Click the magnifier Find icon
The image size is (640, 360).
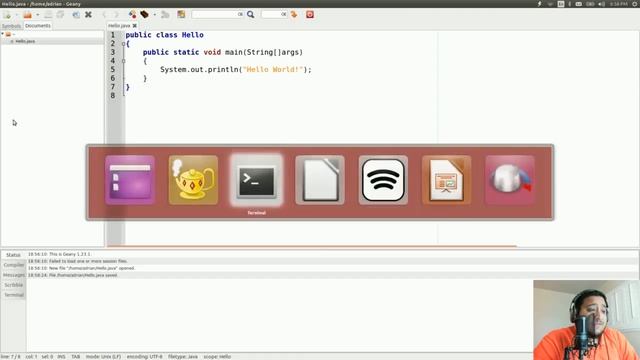pos(251,15)
